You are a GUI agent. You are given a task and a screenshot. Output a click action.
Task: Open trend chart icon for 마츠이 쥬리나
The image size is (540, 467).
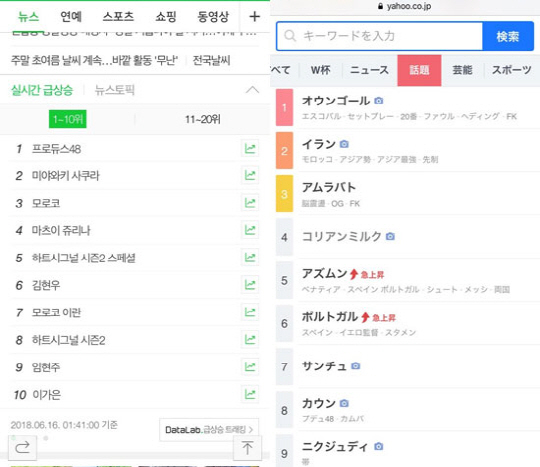[x=250, y=230]
